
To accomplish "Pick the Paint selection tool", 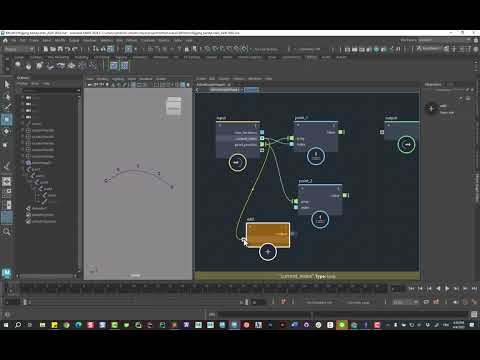I will pyautogui.click(x=7, y=107).
